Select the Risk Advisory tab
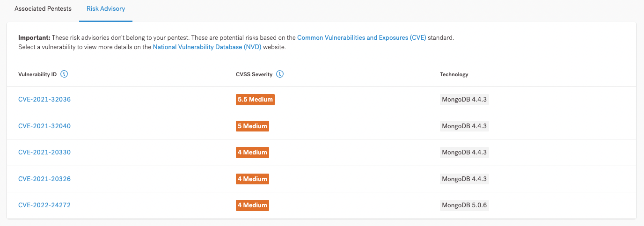The image size is (644, 226). coord(106,9)
